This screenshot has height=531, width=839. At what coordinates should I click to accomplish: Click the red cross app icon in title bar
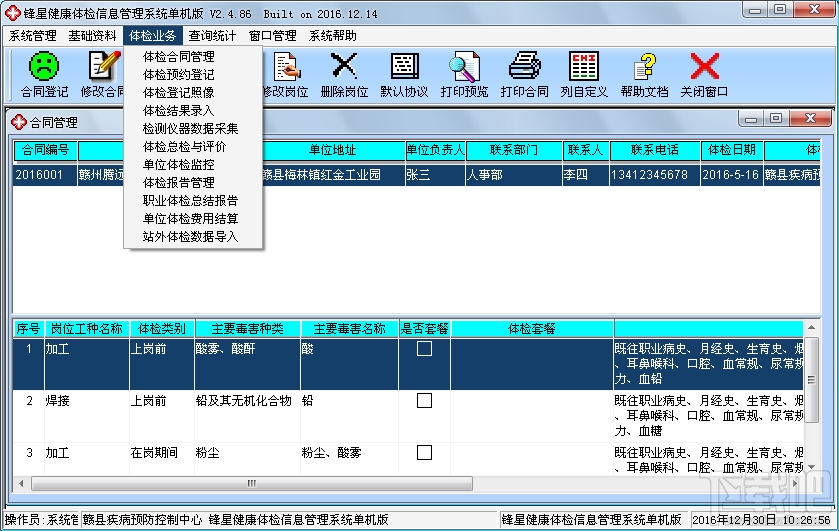coord(12,13)
